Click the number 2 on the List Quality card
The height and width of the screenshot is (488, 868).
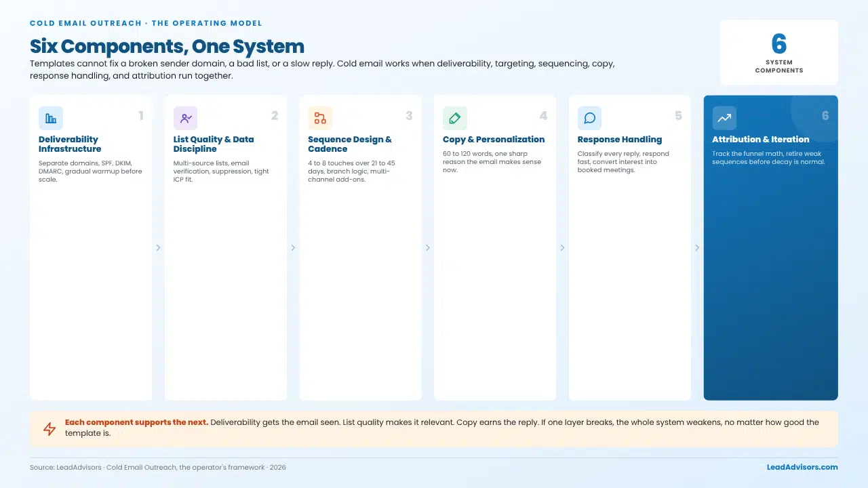pos(275,116)
